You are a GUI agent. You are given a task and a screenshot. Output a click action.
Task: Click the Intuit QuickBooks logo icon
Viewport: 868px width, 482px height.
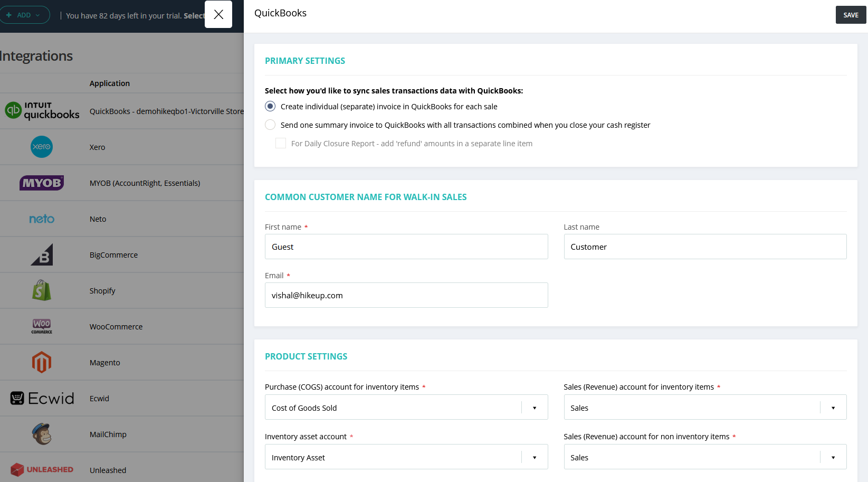click(42, 111)
